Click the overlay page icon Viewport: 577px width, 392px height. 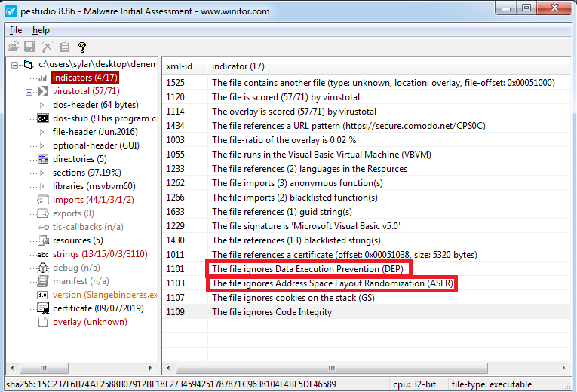pos(43,322)
